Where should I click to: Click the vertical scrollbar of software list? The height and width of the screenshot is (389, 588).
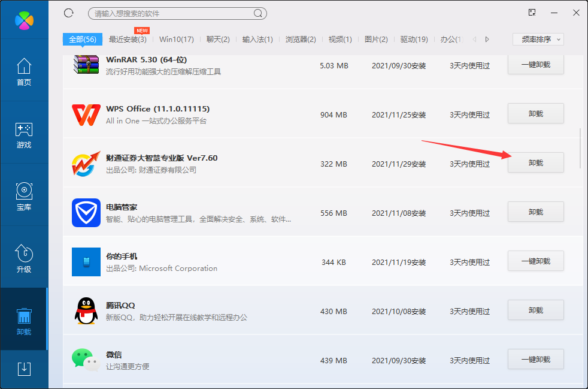[580, 148]
